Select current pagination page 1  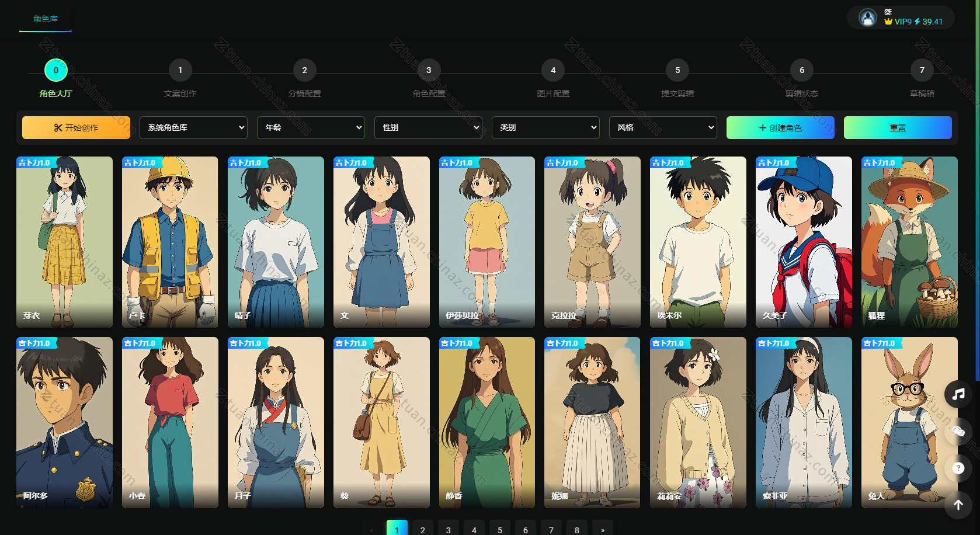tap(397, 529)
